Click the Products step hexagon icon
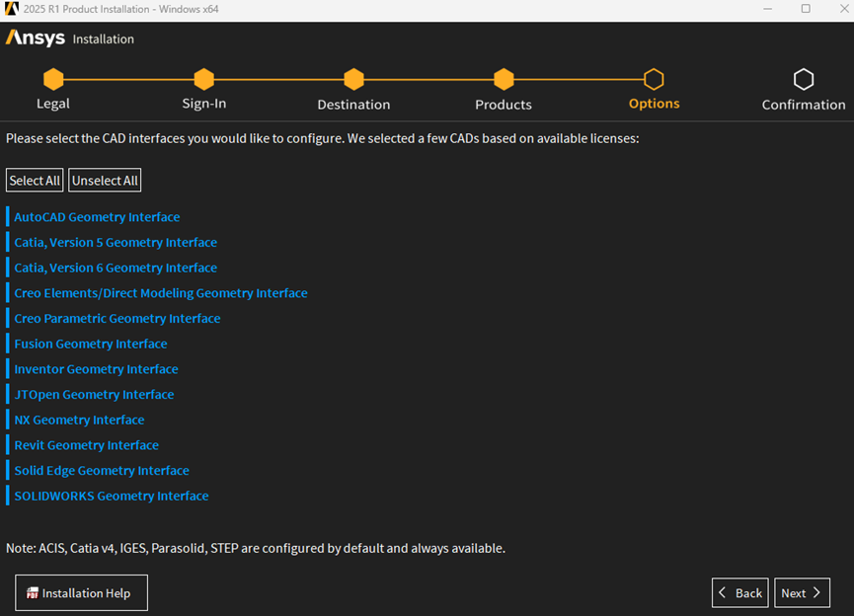Image resolution: width=854 pixels, height=616 pixels. [x=504, y=80]
